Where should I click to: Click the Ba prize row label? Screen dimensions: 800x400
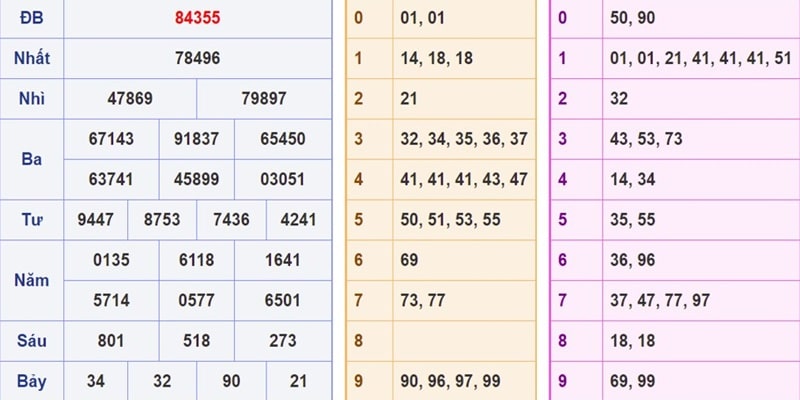[31, 159]
